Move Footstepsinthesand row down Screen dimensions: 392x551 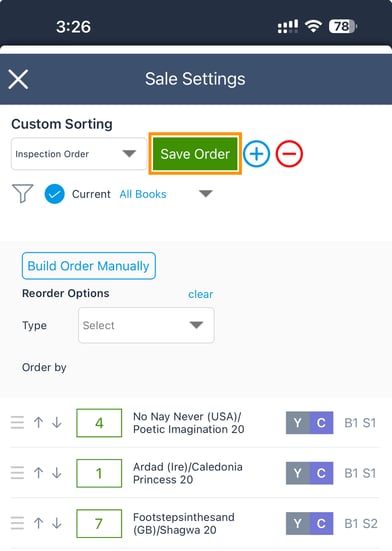coord(57,523)
